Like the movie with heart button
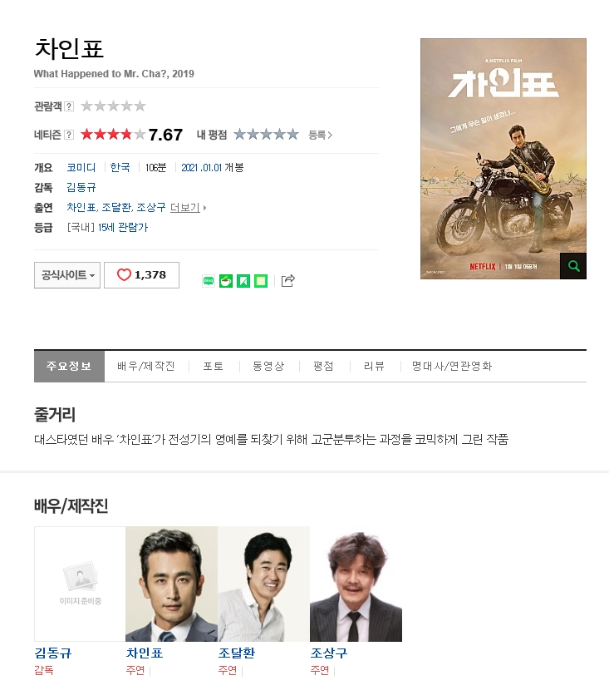 141,275
